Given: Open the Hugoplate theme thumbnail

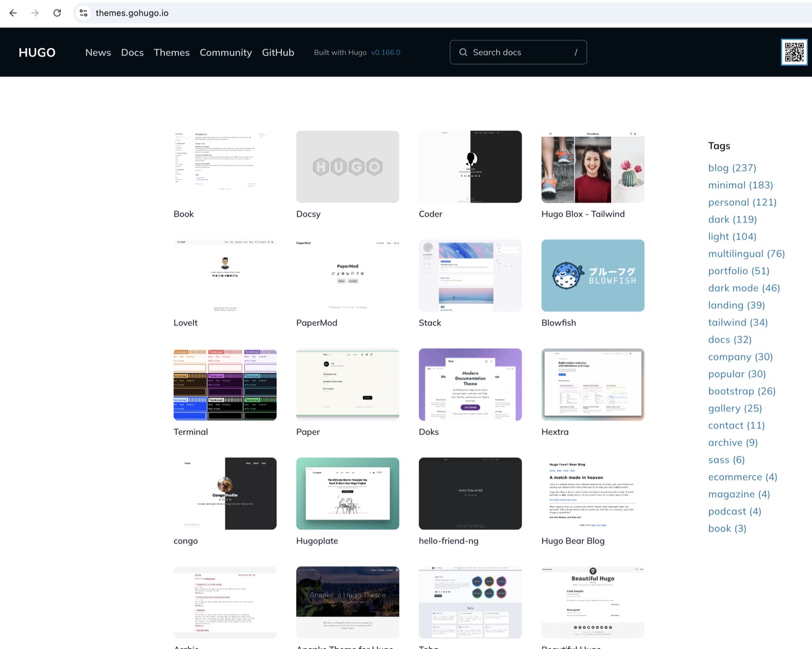Looking at the screenshot, I should click(x=348, y=494).
